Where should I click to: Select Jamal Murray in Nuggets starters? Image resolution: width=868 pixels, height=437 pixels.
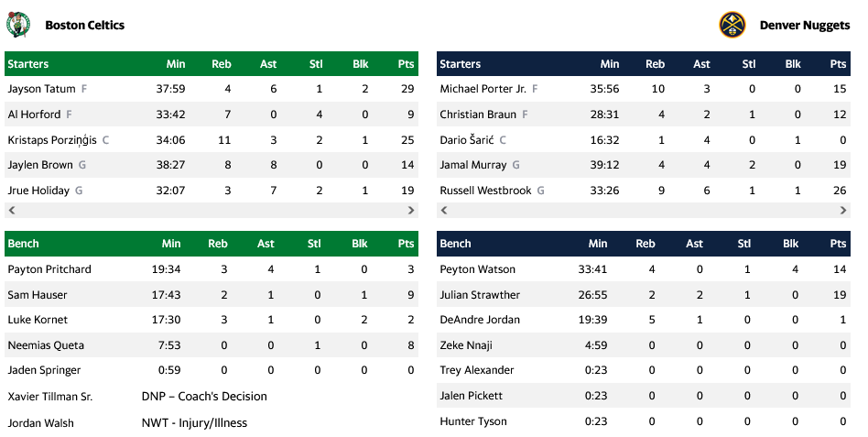pos(472,165)
